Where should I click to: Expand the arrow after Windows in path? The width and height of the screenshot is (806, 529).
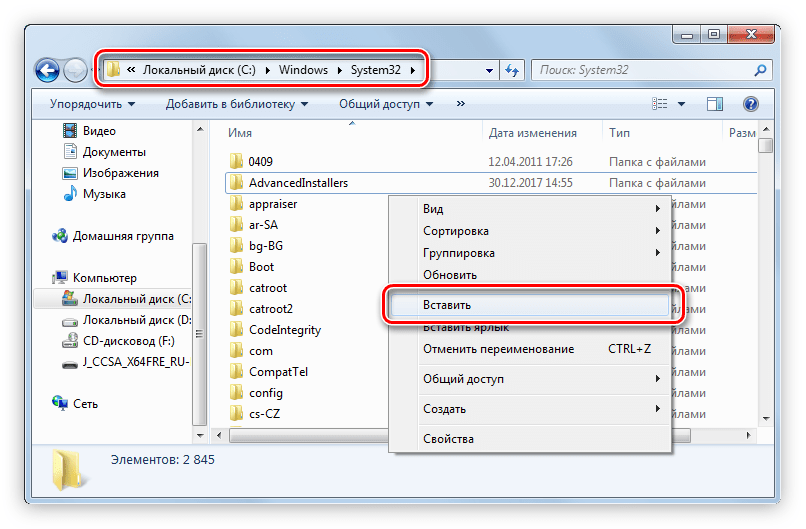[340, 70]
